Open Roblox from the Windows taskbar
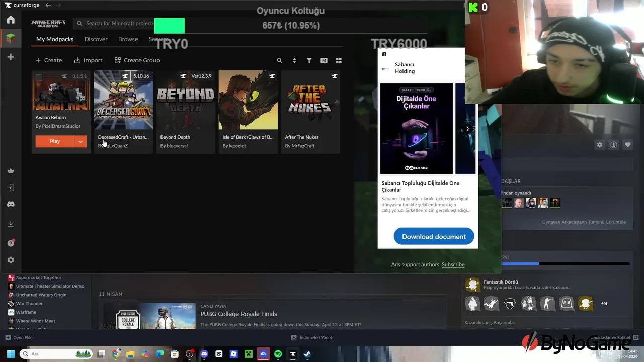The width and height of the screenshot is (644, 362). pyautogui.click(x=233, y=354)
